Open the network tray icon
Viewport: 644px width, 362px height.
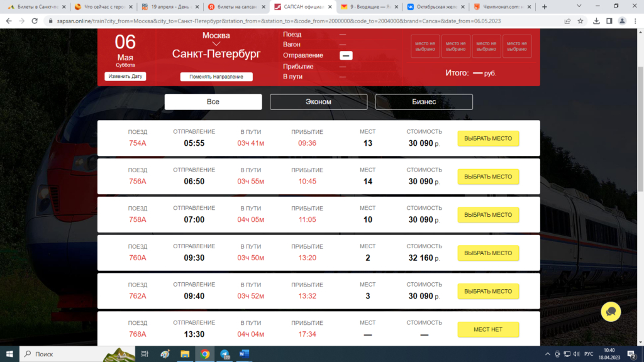(x=567, y=354)
